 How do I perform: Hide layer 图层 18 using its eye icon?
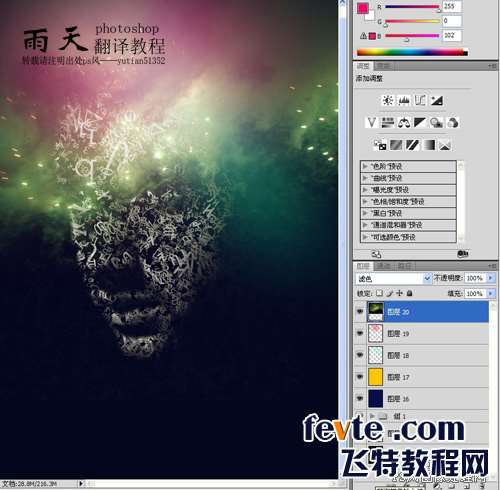360,355
